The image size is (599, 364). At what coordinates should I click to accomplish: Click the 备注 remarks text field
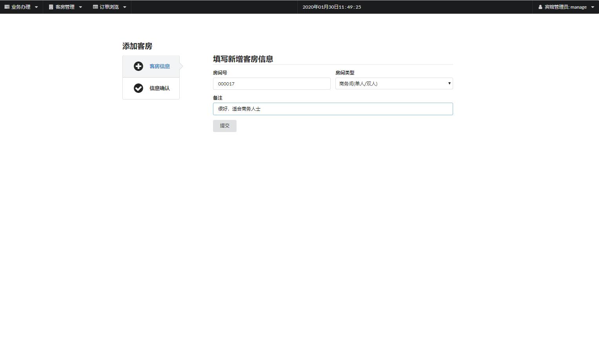[332, 109]
